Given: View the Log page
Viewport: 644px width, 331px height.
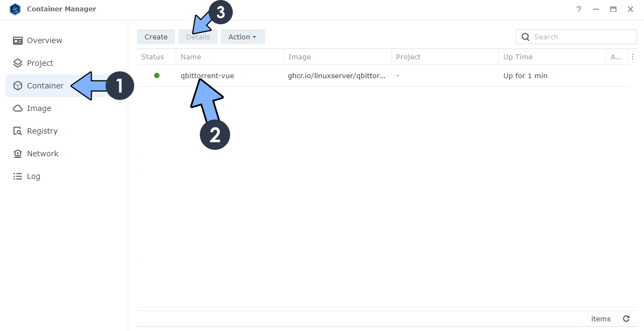Looking at the screenshot, I should coord(66,176).
